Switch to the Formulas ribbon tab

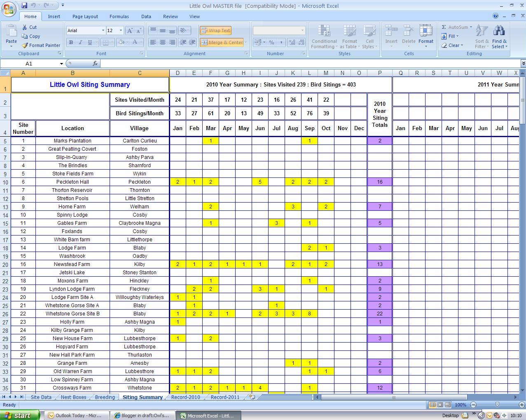click(x=119, y=16)
